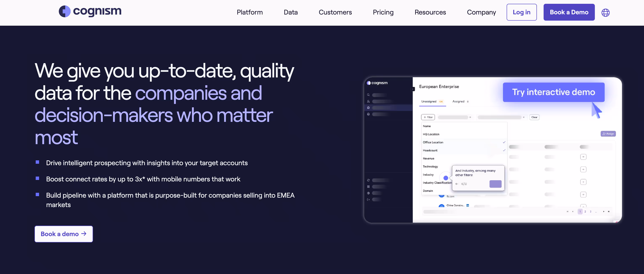This screenshot has height=274, width=644.
Task: Expand the Resources navigation menu
Action: 430,12
